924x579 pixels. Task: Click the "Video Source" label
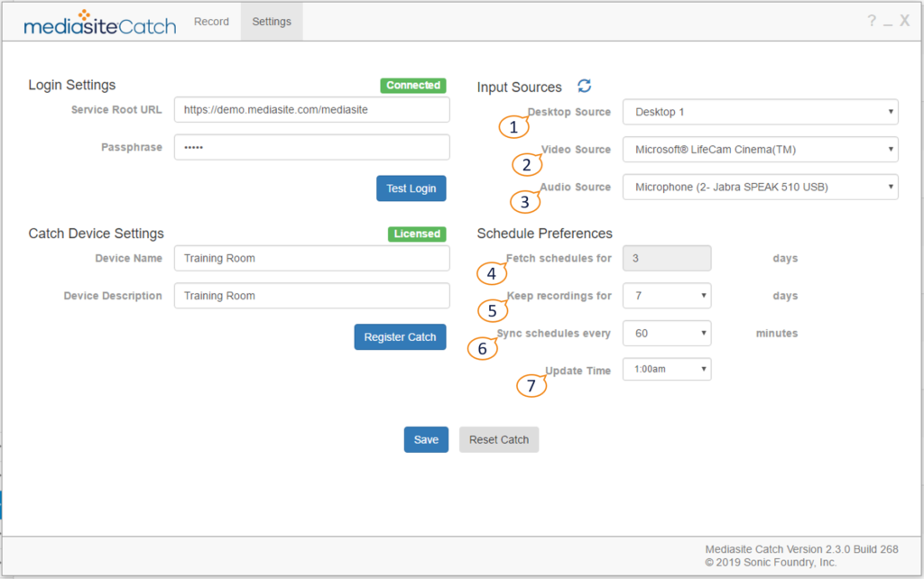click(x=576, y=150)
